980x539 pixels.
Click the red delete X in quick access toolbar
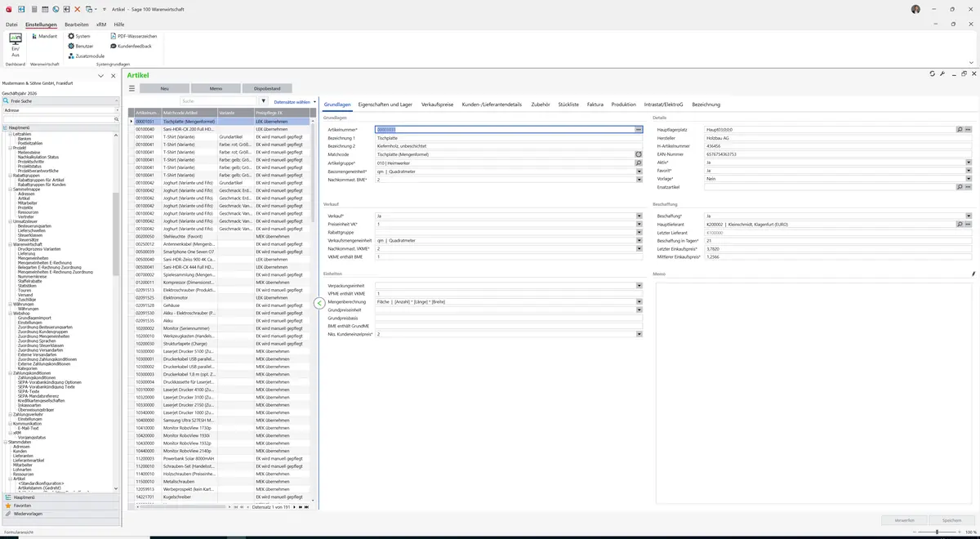pos(78,9)
